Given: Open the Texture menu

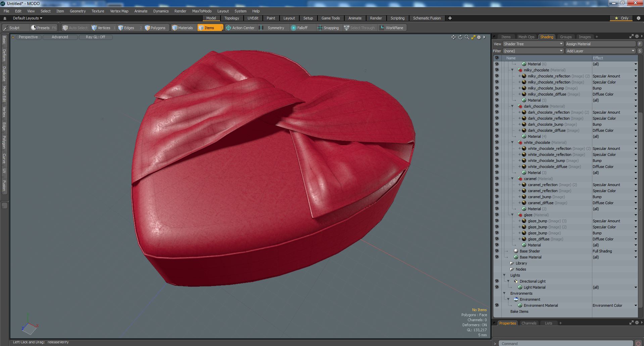Looking at the screenshot, I should click(x=98, y=11).
